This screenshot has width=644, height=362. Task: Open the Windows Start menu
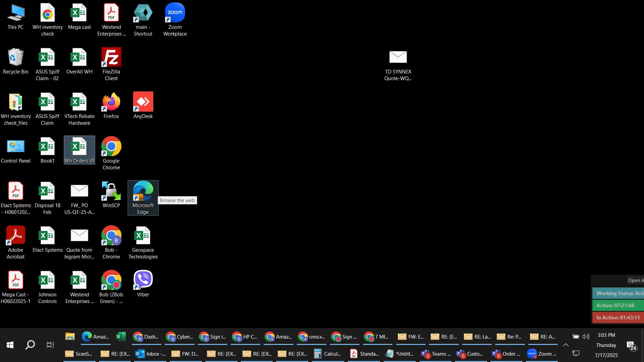pyautogui.click(x=10, y=345)
